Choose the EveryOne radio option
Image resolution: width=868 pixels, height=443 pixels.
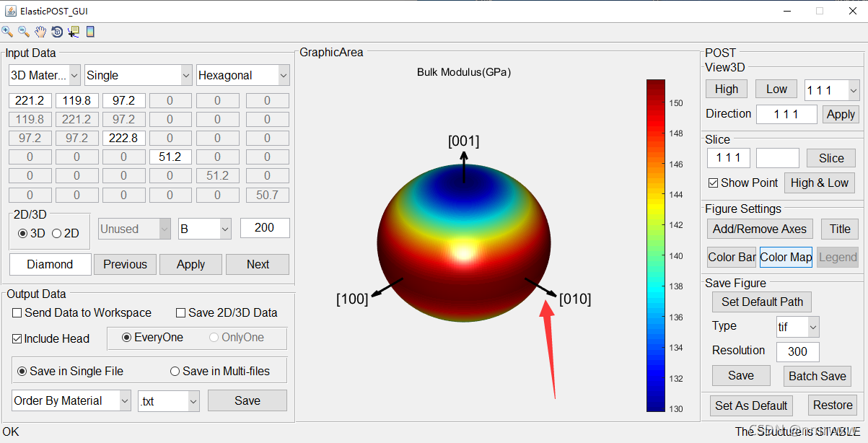(127, 338)
